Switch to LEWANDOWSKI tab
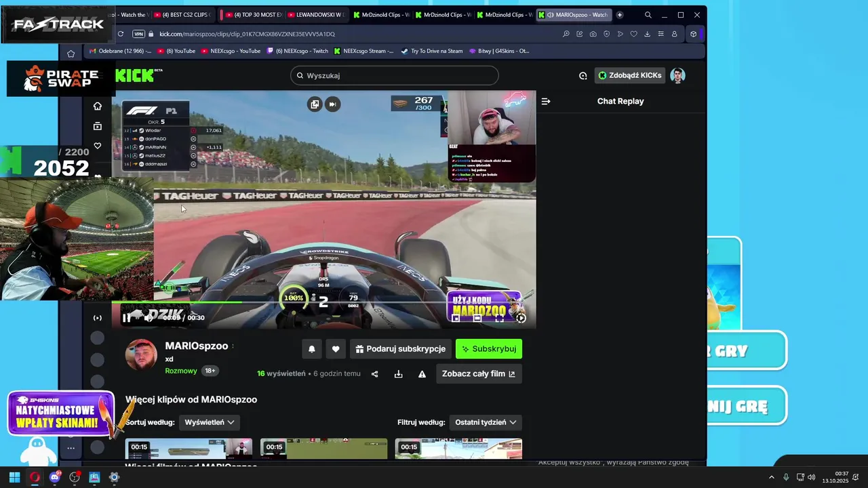Image resolution: width=868 pixels, height=488 pixels. coord(317,14)
